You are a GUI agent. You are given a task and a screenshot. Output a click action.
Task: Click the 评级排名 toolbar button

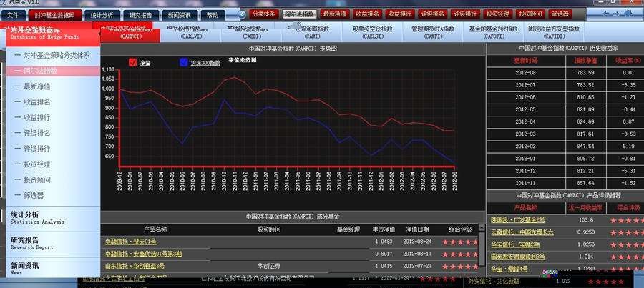(432, 14)
